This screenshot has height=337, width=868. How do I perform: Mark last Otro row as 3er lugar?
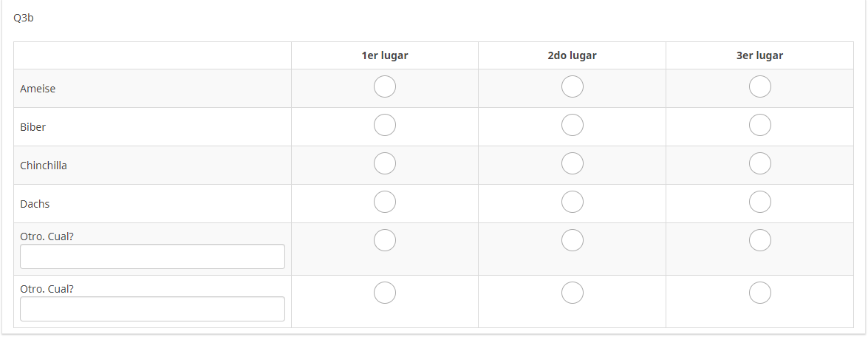click(760, 293)
